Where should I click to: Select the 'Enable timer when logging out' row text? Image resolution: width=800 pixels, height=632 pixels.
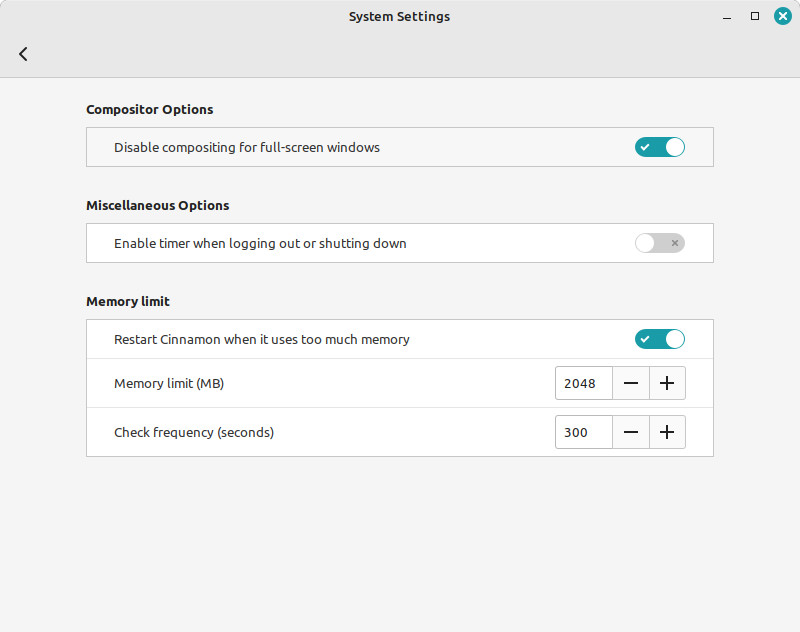tap(259, 243)
